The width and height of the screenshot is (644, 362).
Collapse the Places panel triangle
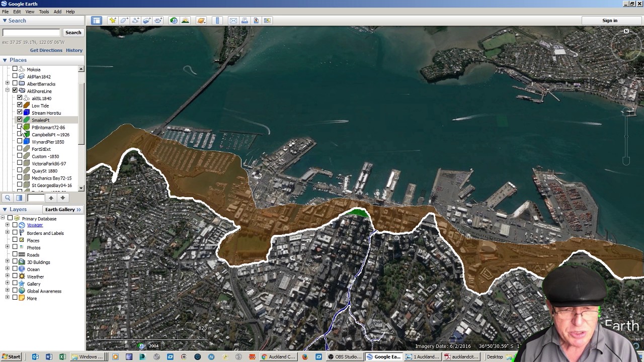click(x=5, y=60)
